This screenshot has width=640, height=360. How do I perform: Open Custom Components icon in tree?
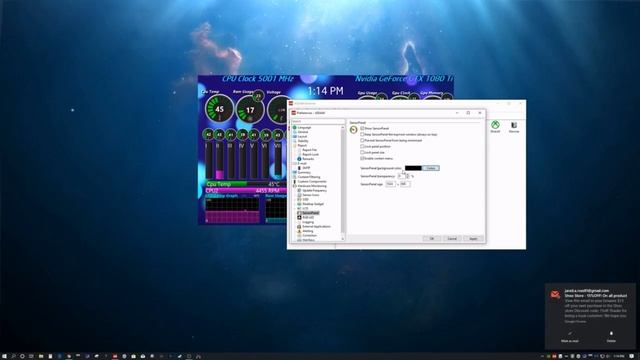point(294,181)
